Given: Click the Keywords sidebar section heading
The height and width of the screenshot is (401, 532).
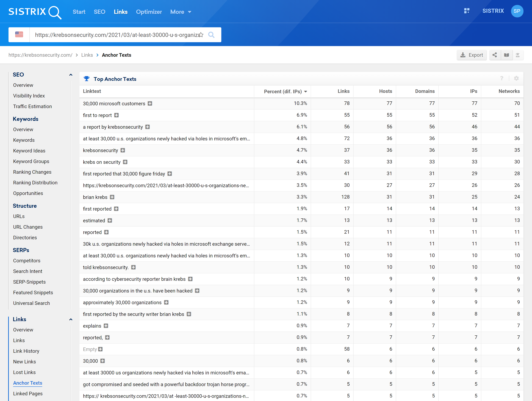Looking at the screenshot, I should pos(26,119).
